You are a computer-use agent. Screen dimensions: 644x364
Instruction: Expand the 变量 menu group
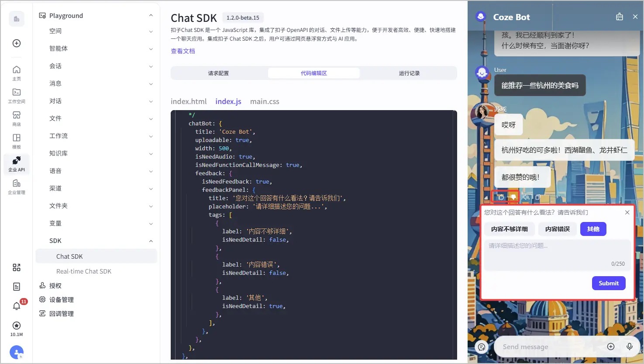pyautogui.click(x=151, y=224)
